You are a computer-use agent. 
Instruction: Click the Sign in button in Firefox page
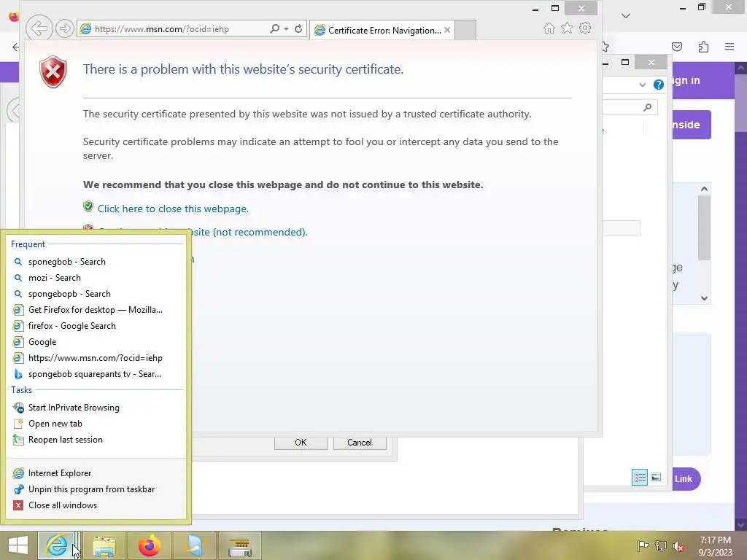click(686, 80)
